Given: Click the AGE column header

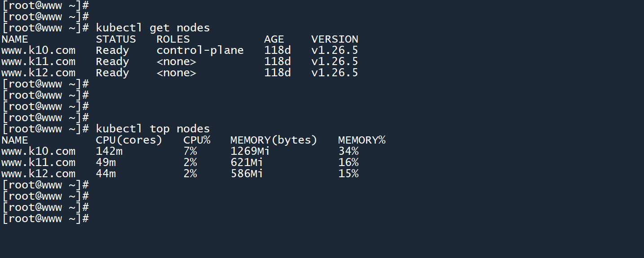Looking at the screenshot, I should (274, 39).
